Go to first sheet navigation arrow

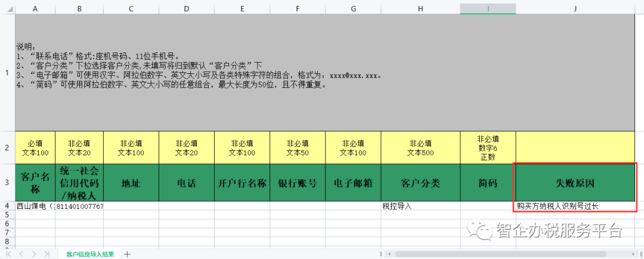click(8, 254)
